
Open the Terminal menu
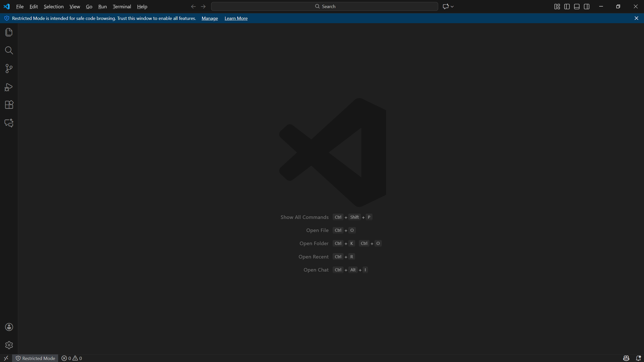point(122,7)
